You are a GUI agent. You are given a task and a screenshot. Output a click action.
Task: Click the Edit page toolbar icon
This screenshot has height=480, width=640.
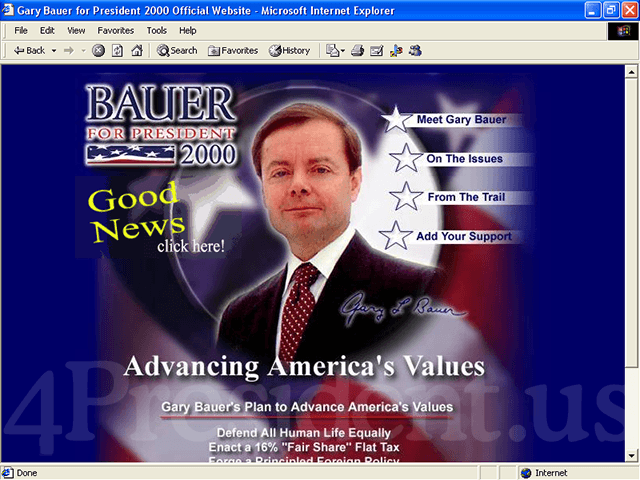(376, 51)
